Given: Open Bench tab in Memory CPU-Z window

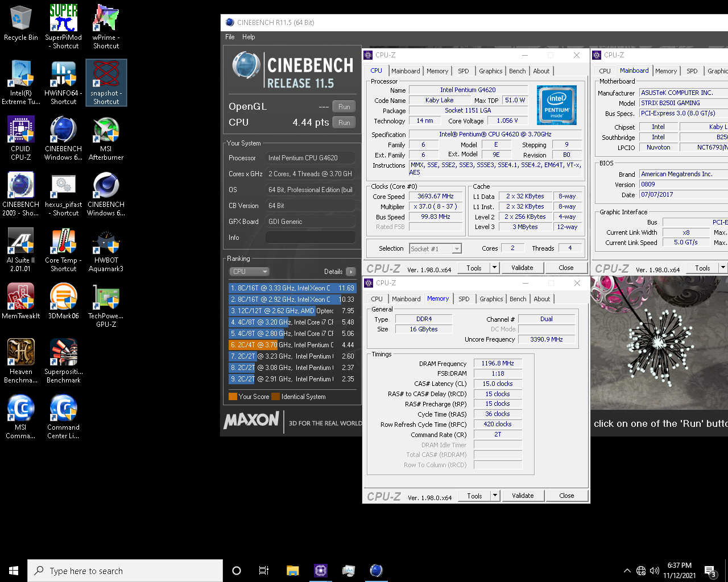Looking at the screenshot, I should [518, 299].
